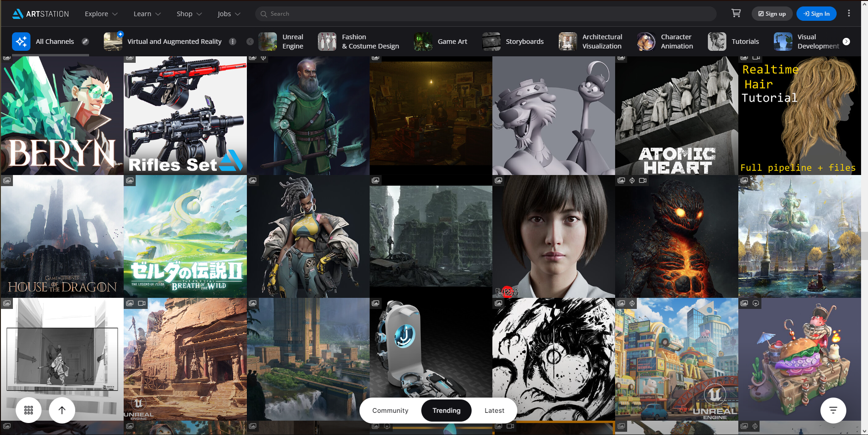Expand the Shop dropdown
This screenshot has width=868, height=435.
[x=189, y=14]
